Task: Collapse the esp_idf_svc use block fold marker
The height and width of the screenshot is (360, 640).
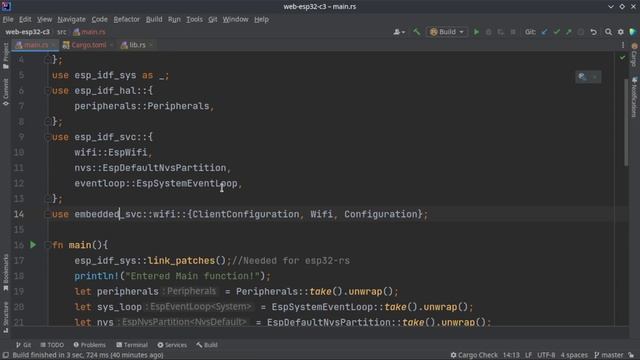Action: click(x=47, y=137)
